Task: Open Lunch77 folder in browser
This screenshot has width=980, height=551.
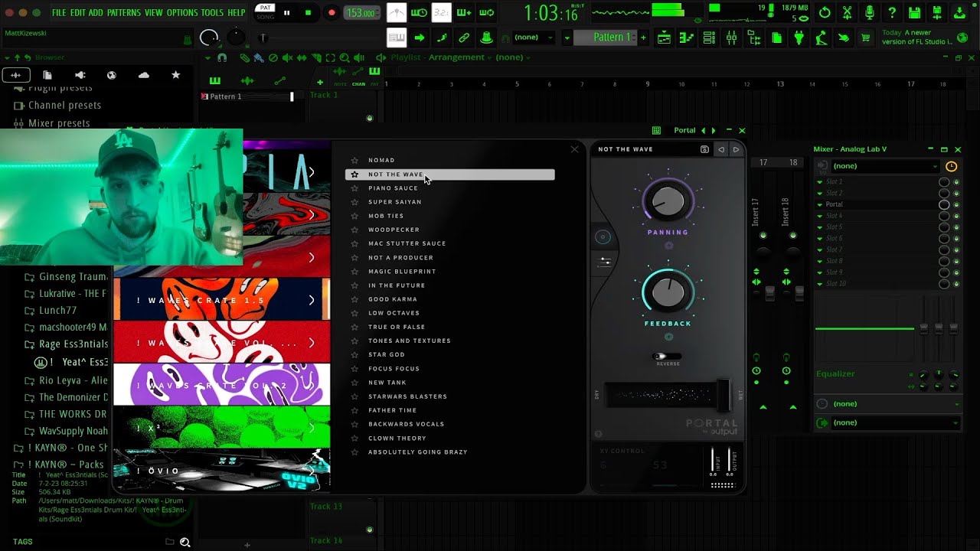Action: (x=58, y=311)
